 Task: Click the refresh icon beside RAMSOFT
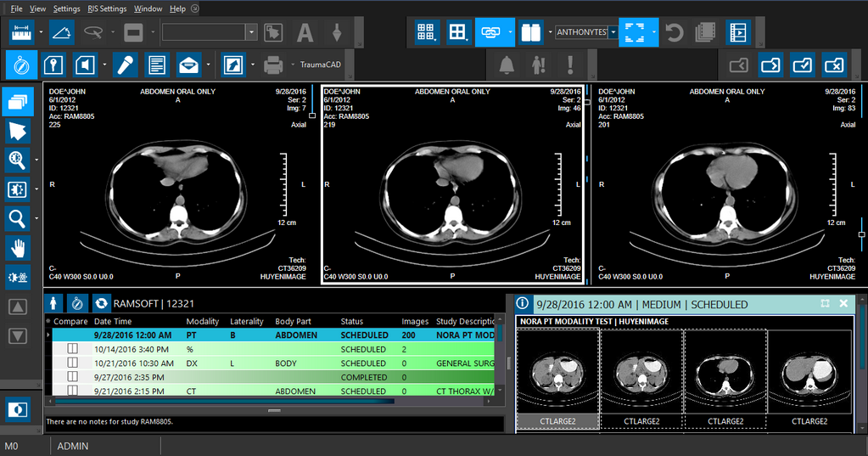coord(101,303)
